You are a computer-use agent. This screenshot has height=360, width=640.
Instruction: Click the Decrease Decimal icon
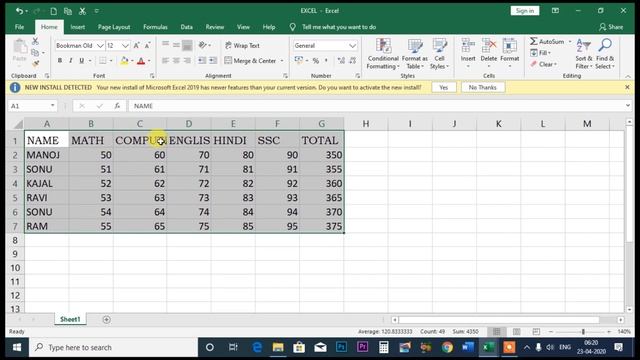click(x=353, y=61)
